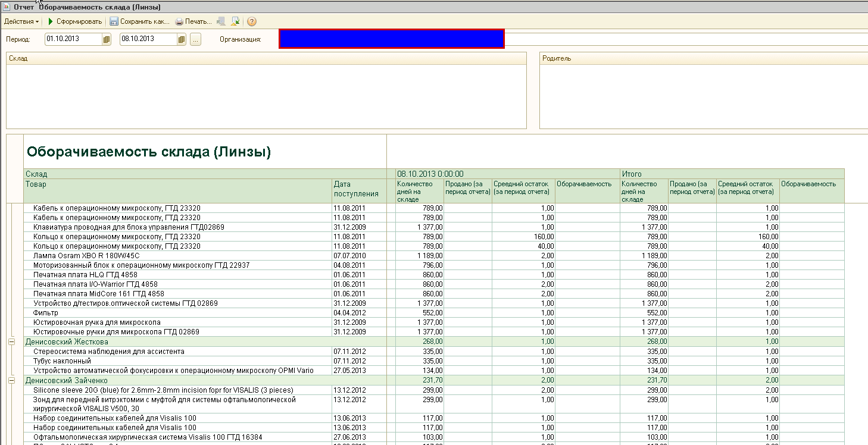Select row Юстировочная ручка для микроскопа

click(x=434, y=322)
